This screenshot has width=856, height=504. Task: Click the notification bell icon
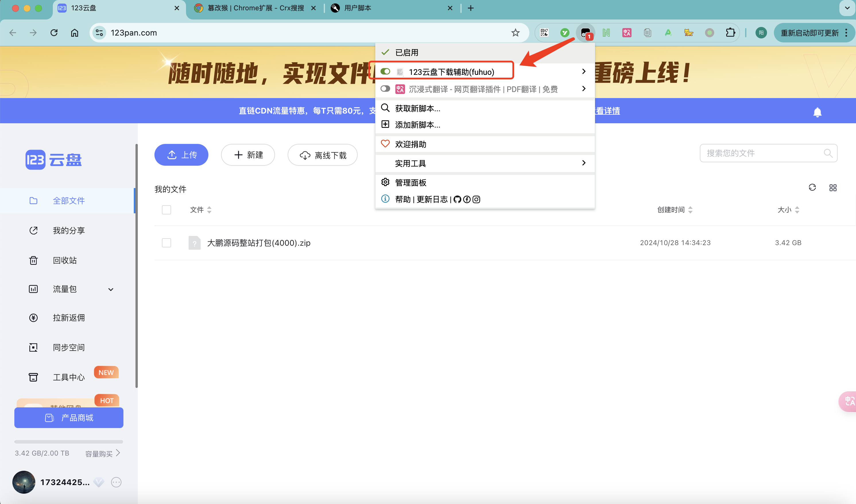tap(817, 112)
